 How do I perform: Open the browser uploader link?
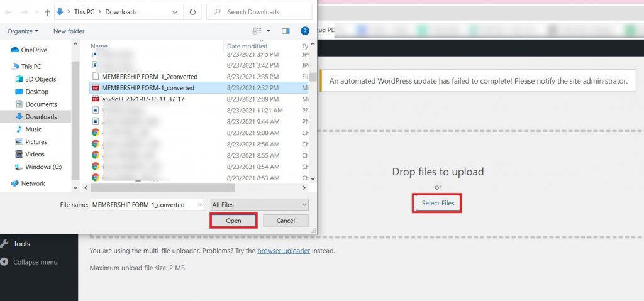(x=284, y=251)
